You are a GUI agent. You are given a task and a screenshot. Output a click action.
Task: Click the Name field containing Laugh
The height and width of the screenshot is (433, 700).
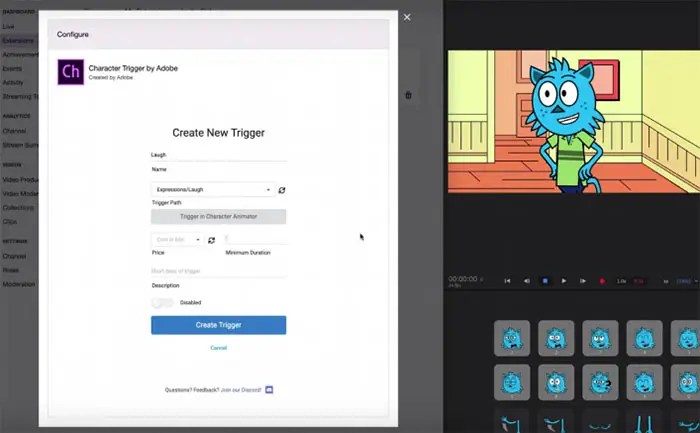pos(219,155)
